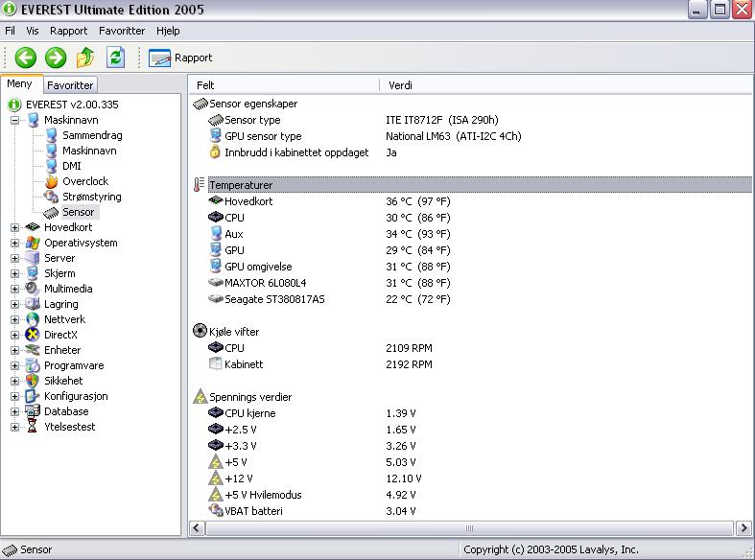Select the Maskinnavn child item under Maskinnavn

(89, 151)
